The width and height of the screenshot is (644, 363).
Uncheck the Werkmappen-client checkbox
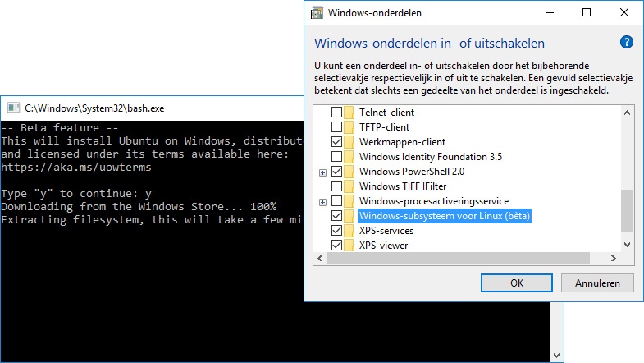coord(336,142)
